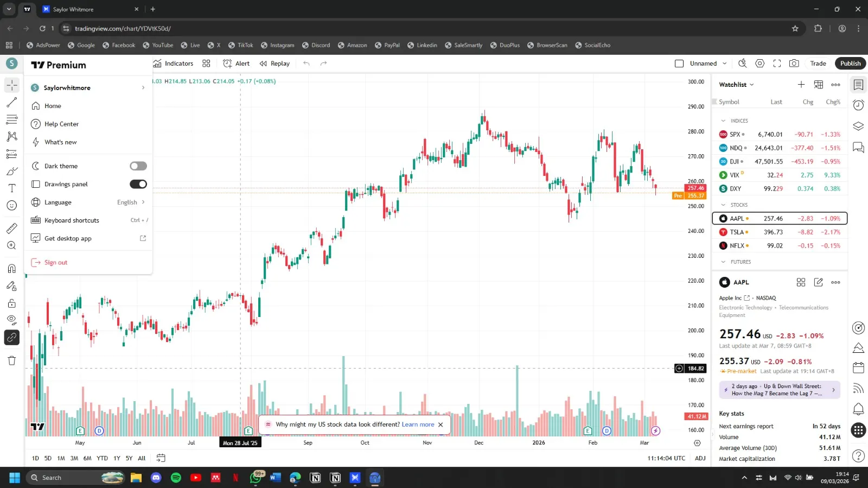
Task: Select the crosshair cursor tool
Action: point(12,85)
